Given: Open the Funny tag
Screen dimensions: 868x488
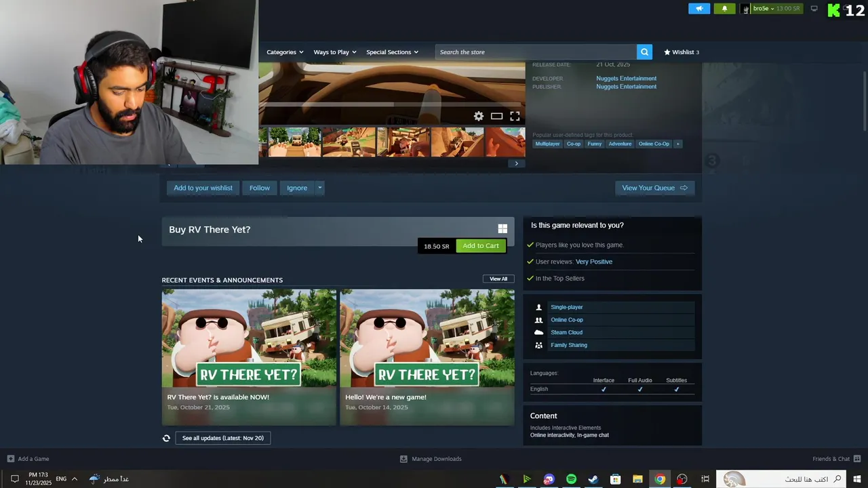Looking at the screenshot, I should (x=595, y=144).
